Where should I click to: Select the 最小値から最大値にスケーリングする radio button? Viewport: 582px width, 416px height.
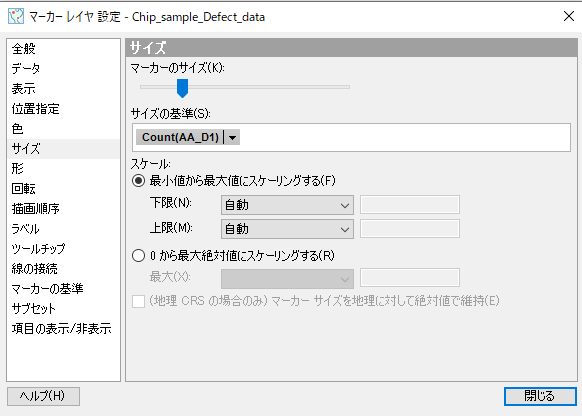pyautogui.click(x=138, y=181)
